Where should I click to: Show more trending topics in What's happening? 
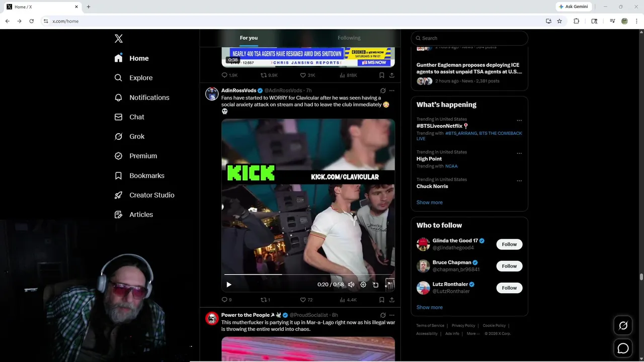(430, 203)
